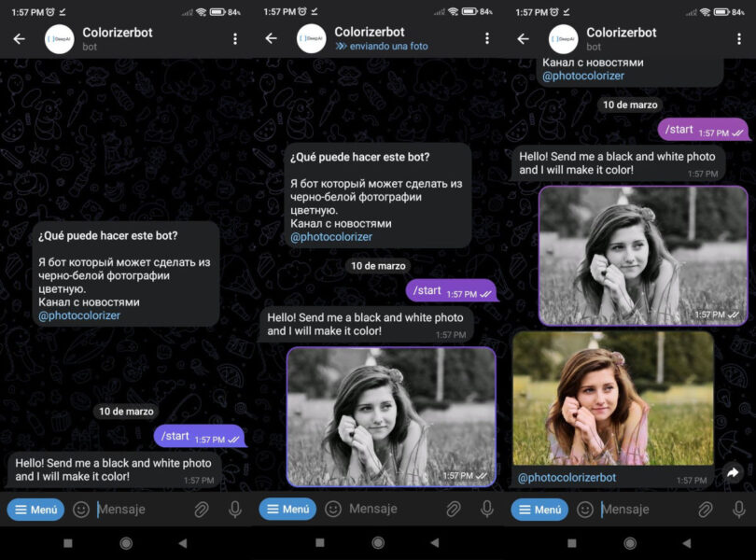Tap 'Hello! Send me a black' message, middle screen
756x560 pixels.
(367, 324)
